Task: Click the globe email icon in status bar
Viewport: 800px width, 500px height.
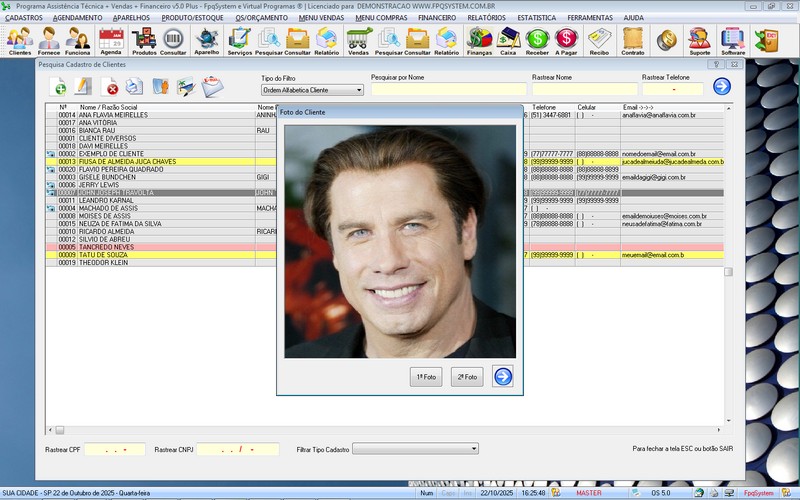Action: 699,493
